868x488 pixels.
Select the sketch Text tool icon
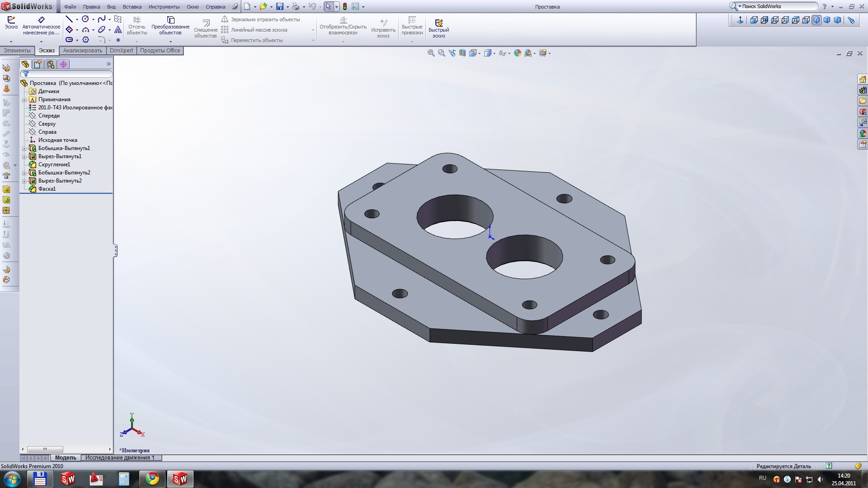pyautogui.click(x=118, y=30)
